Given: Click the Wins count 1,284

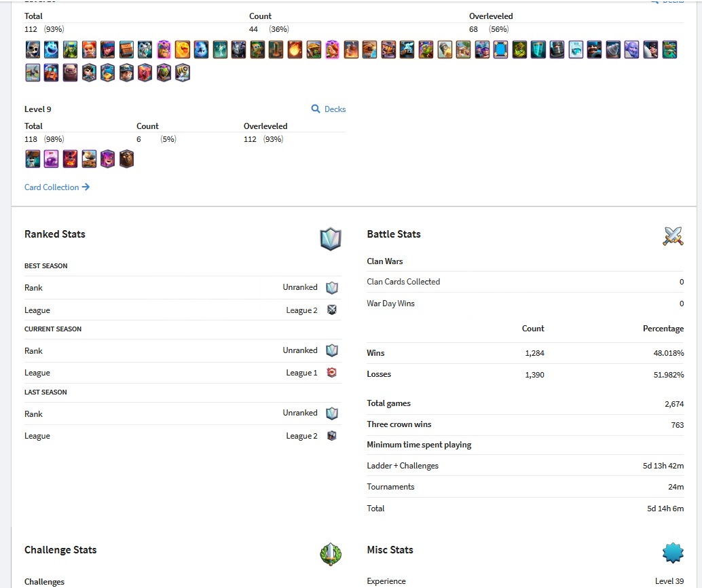Looking at the screenshot, I should [534, 353].
